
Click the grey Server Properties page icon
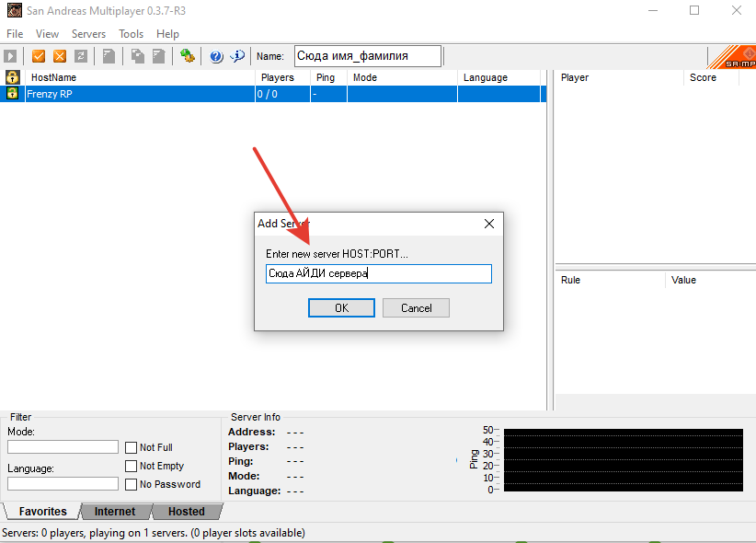pyautogui.click(x=158, y=56)
